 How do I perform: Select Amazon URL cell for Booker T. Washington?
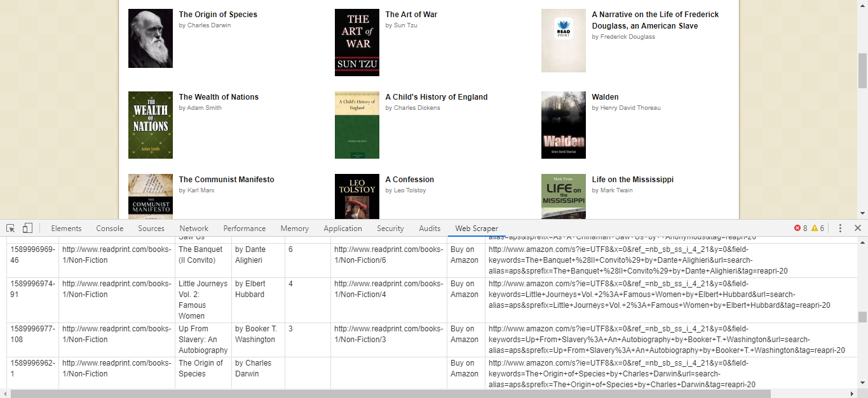click(x=671, y=340)
